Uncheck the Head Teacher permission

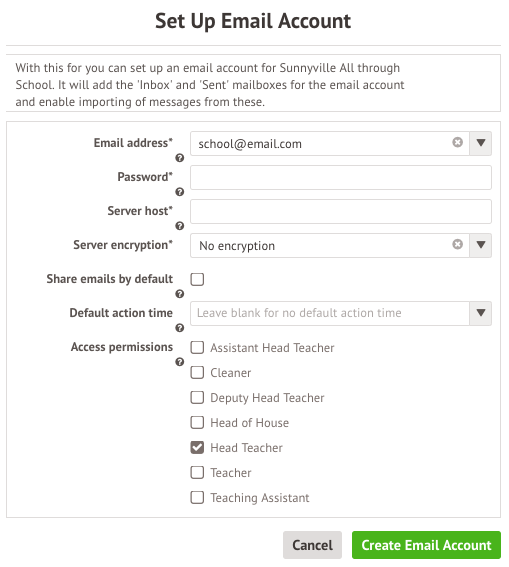click(197, 448)
